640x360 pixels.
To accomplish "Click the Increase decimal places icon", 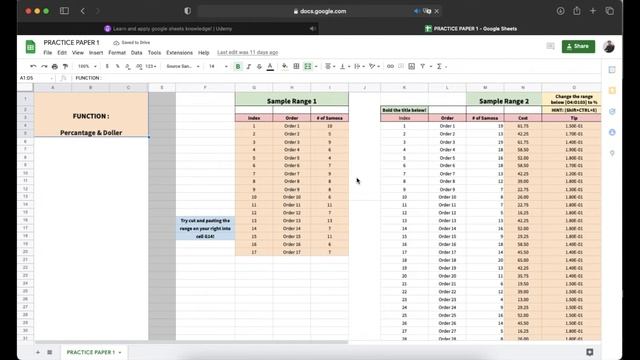I will (139, 66).
